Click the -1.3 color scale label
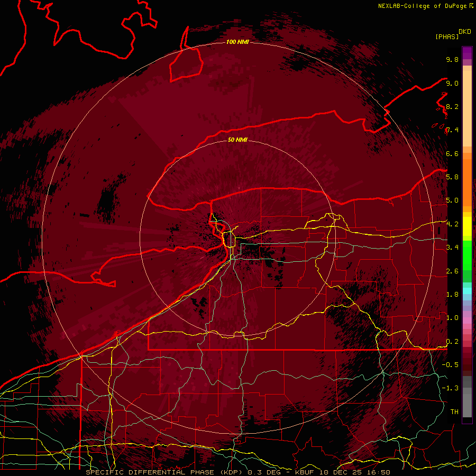 coord(450,388)
